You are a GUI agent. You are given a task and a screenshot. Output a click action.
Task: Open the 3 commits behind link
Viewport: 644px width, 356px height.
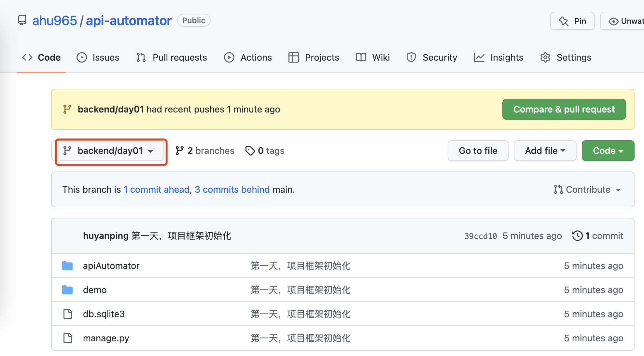[232, 189]
